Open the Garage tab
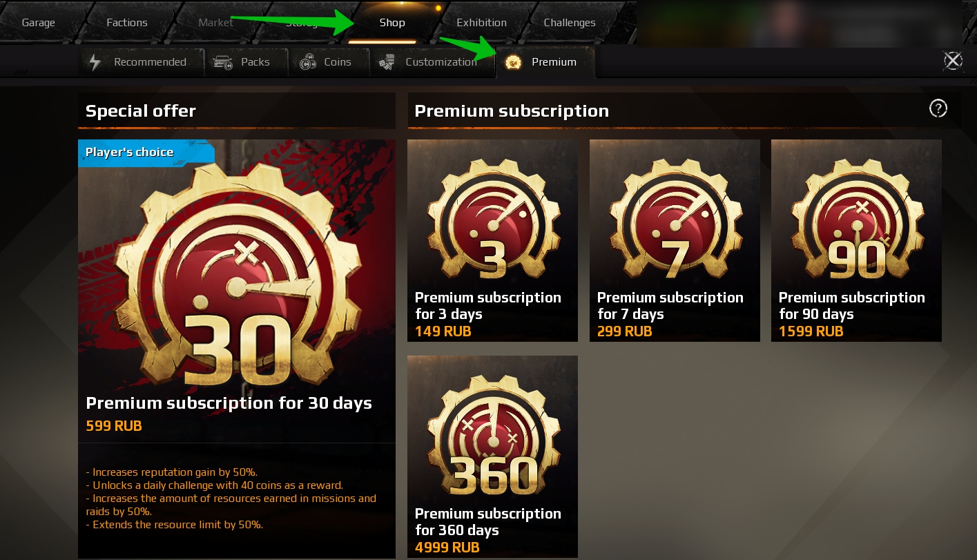The height and width of the screenshot is (560, 977). click(39, 23)
